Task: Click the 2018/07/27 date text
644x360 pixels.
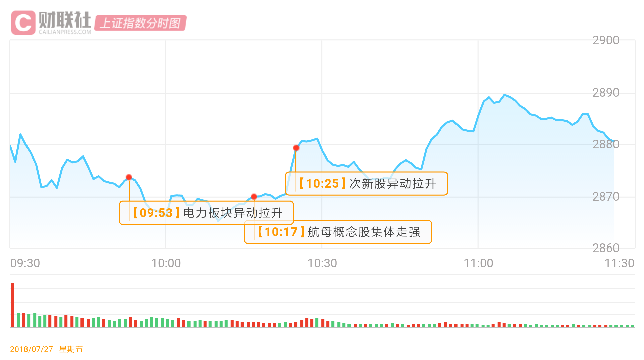Action: click(x=32, y=349)
